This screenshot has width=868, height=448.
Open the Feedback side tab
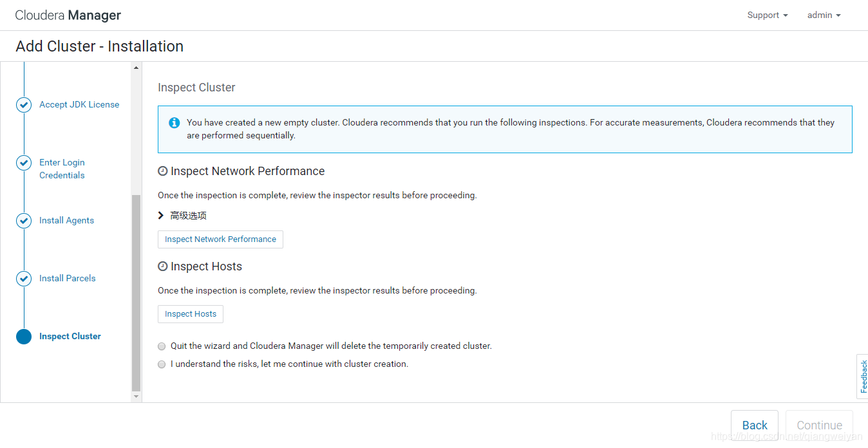[863, 377]
